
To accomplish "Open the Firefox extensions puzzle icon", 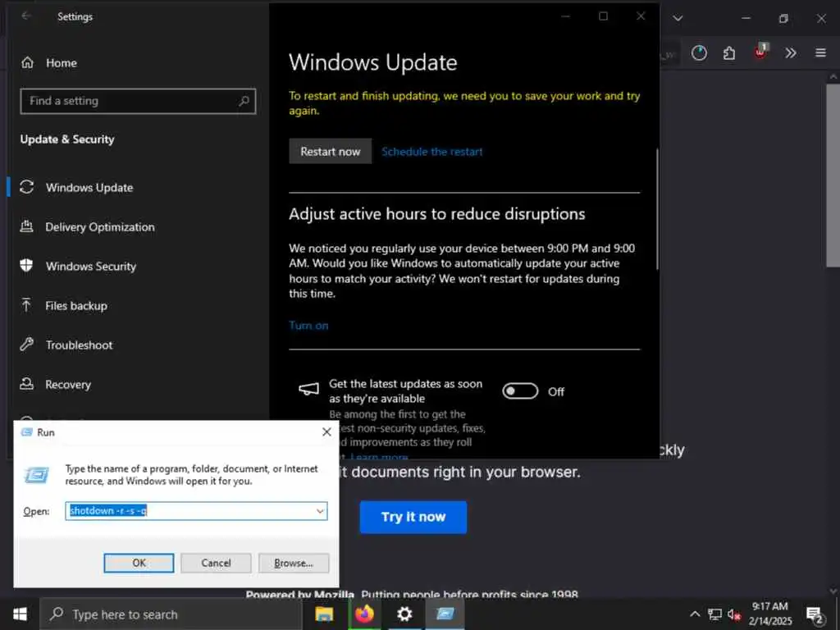I will pyautogui.click(x=729, y=53).
